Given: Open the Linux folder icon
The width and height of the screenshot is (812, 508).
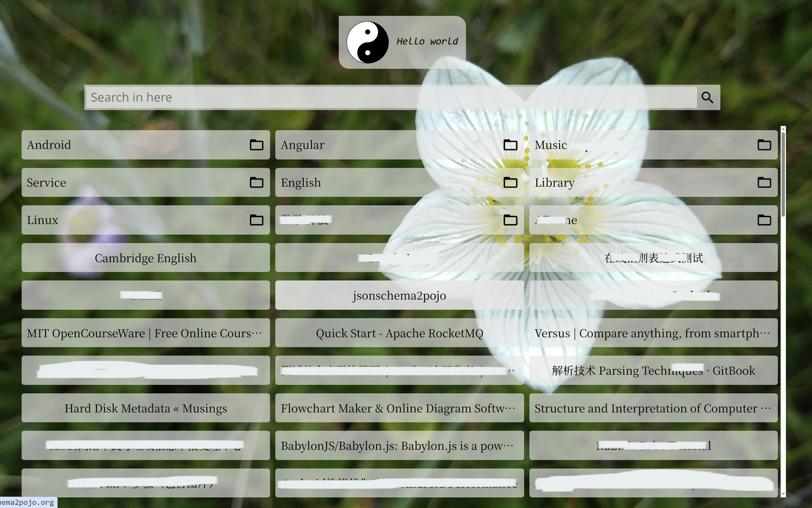Looking at the screenshot, I should tap(256, 220).
